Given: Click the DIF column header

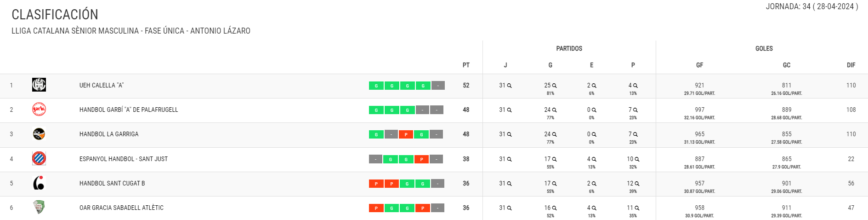Looking at the screenshot, I should 851,65.
